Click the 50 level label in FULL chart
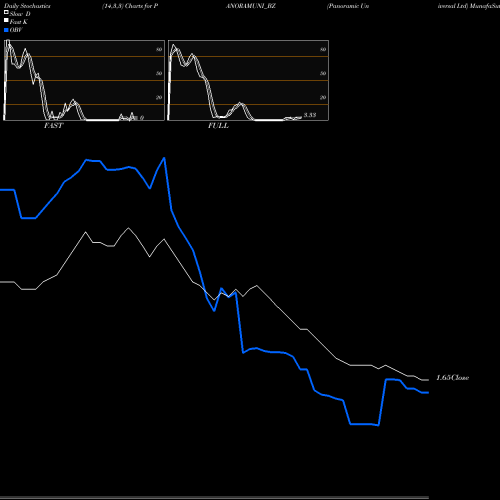The height and width of the screenshot is (500, 500). tap(323, 73)
